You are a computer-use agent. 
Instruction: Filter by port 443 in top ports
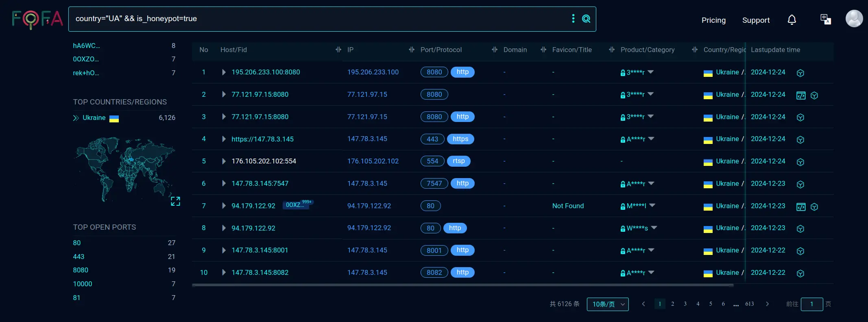tap(79, 257)
